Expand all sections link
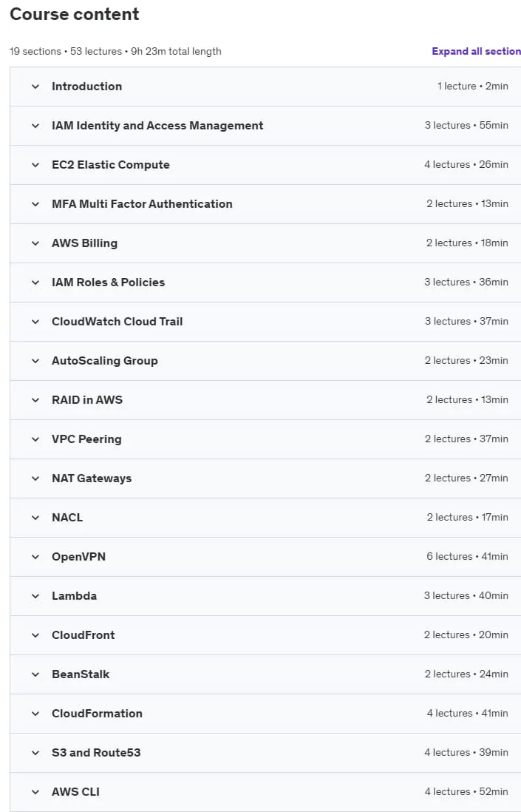This screenshot has height=812, width=521. point(476,51)
